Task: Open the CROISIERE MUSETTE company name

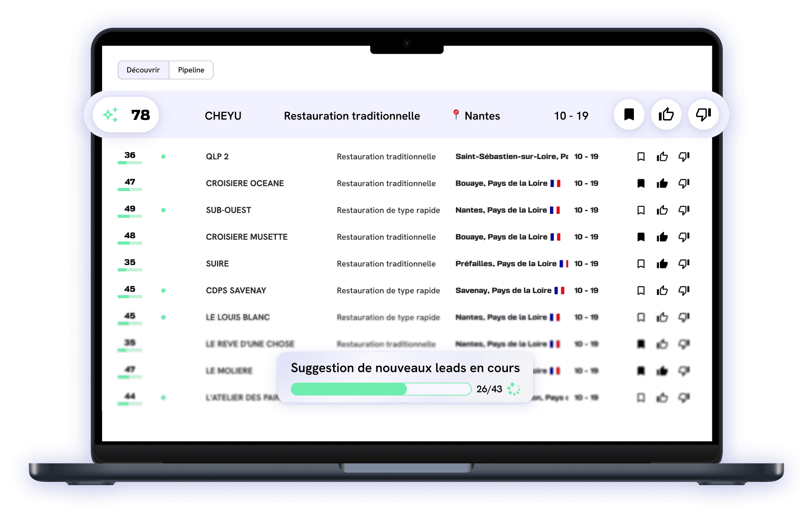Action: pos(246,237)
